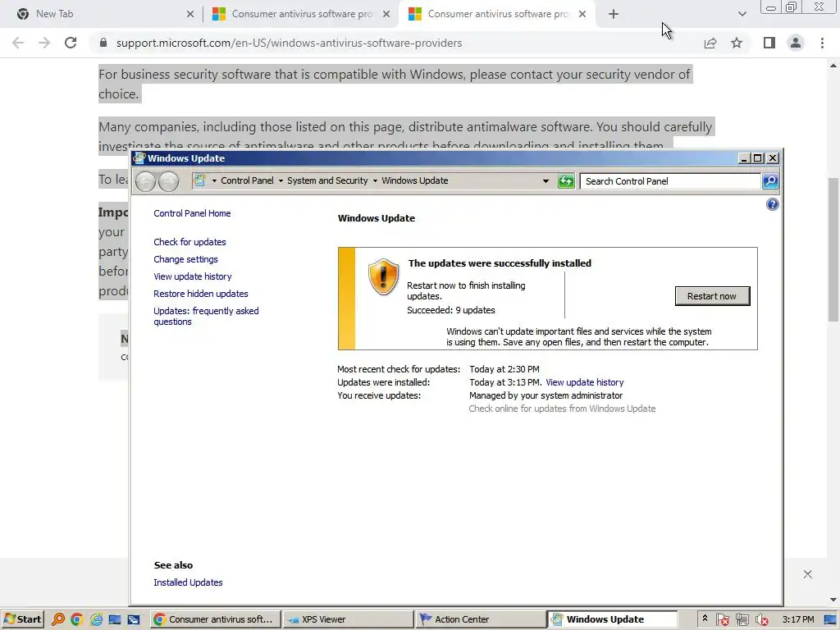
Task: Click the System and Security breadcrumb
Action: coord(327,181)
